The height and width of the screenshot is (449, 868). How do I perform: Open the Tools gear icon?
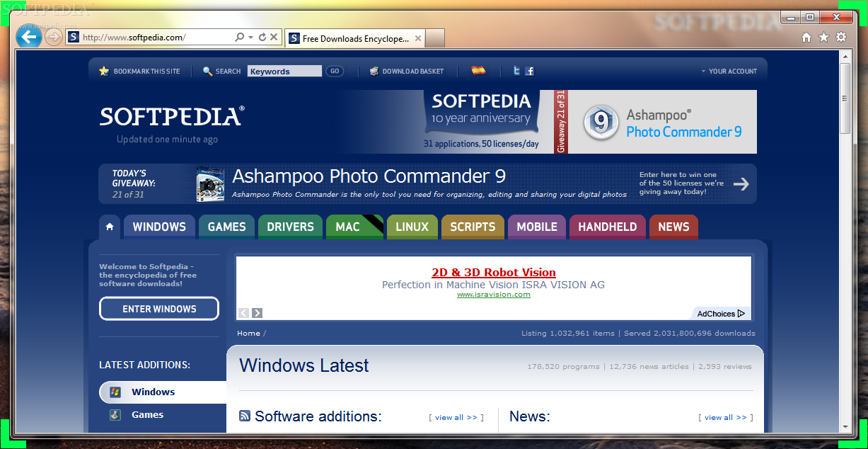(x=841, y=37)
